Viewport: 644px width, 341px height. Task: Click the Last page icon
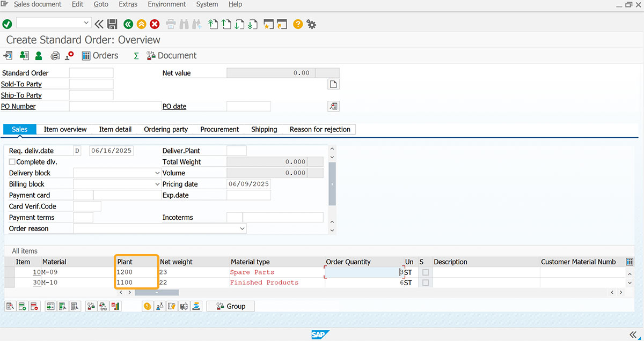(252, 24)
